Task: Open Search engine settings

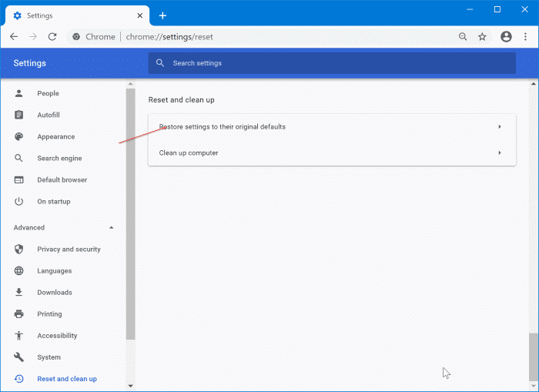Action: 59,158
